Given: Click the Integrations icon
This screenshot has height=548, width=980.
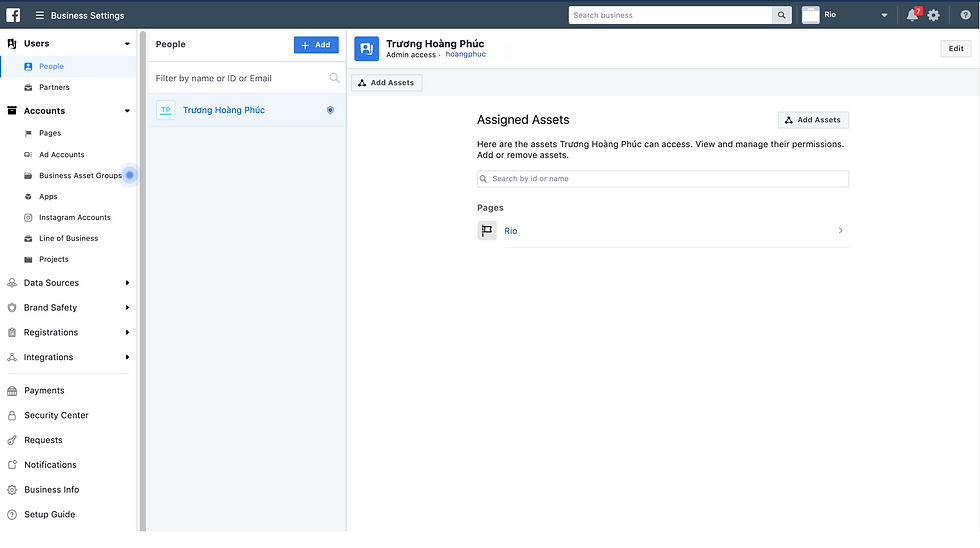Looking at the screenshot, I should click(12, 357).
